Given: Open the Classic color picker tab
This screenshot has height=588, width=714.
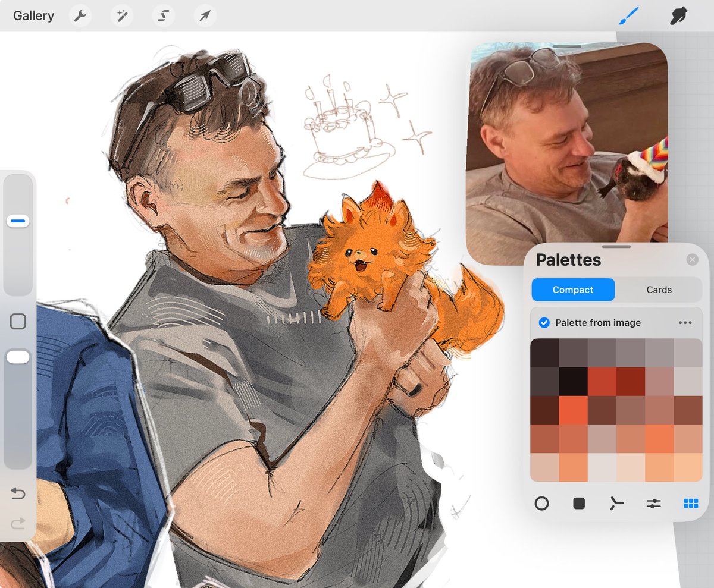Looking at the screenshot, I should click(579, 504).
